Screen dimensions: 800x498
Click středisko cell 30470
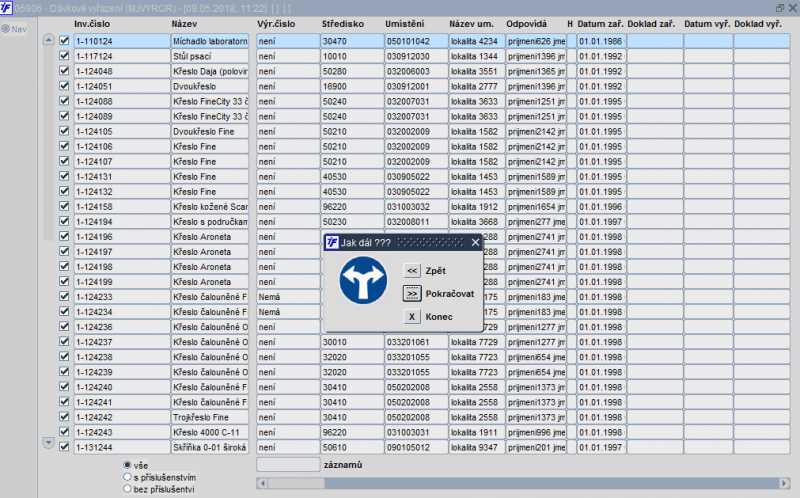click(352, 41)
